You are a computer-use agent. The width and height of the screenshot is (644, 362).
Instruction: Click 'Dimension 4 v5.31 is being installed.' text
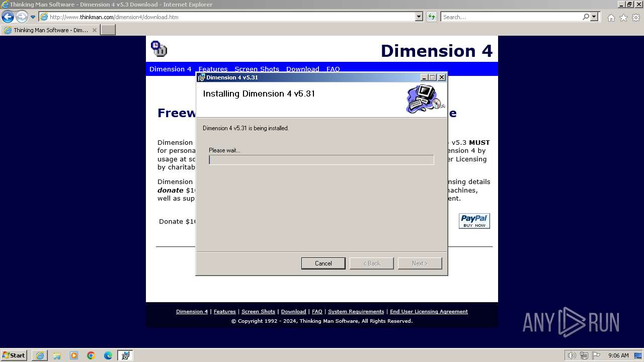point(246,128)
